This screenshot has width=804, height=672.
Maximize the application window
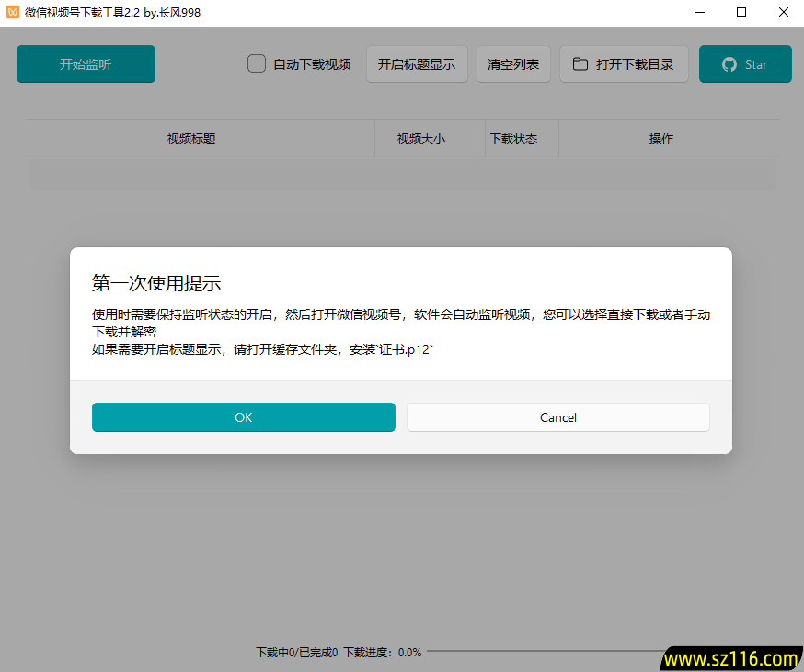[741, 13]
